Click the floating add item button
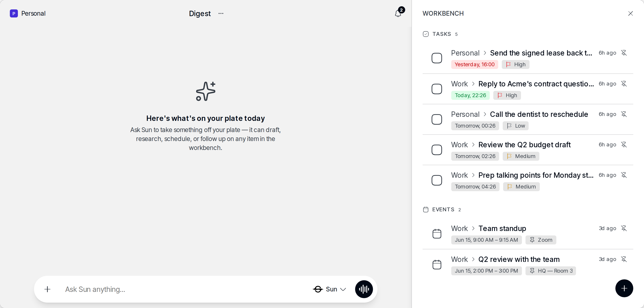The width and height of the screenshot is (644, 308). 624,288
